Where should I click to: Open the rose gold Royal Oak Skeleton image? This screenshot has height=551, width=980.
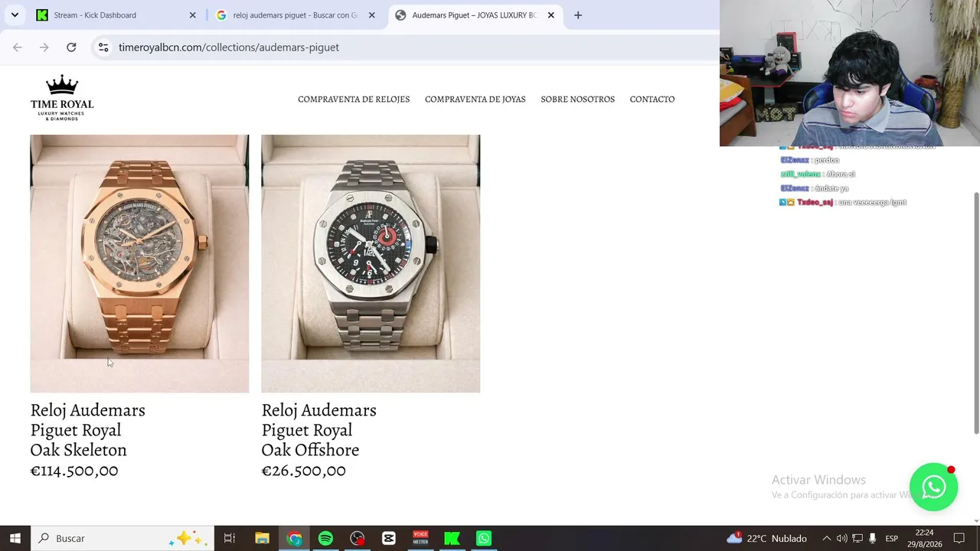(139, 263)
